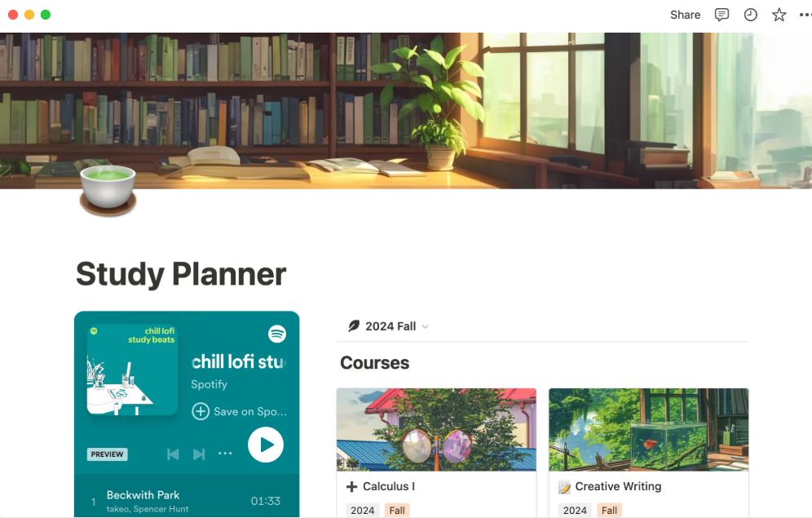Viewport: 812px width, 518px height.
Task: Skip to the next track
Action: [199, 454]
